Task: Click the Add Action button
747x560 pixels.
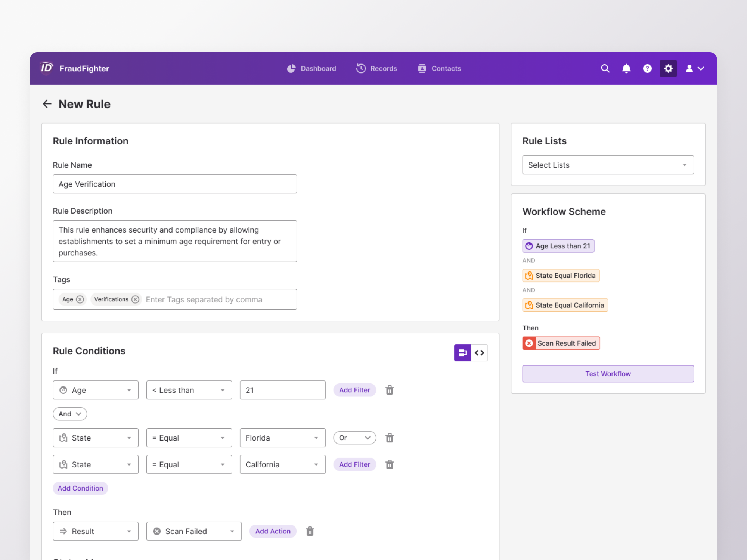Action: [x=273, y=531]
